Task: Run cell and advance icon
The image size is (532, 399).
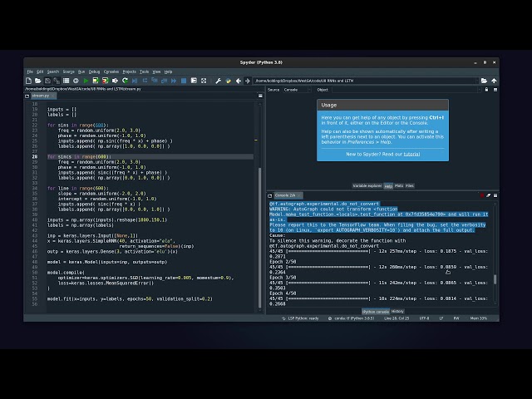Action: pyautogui.click(x=106, y=81)
